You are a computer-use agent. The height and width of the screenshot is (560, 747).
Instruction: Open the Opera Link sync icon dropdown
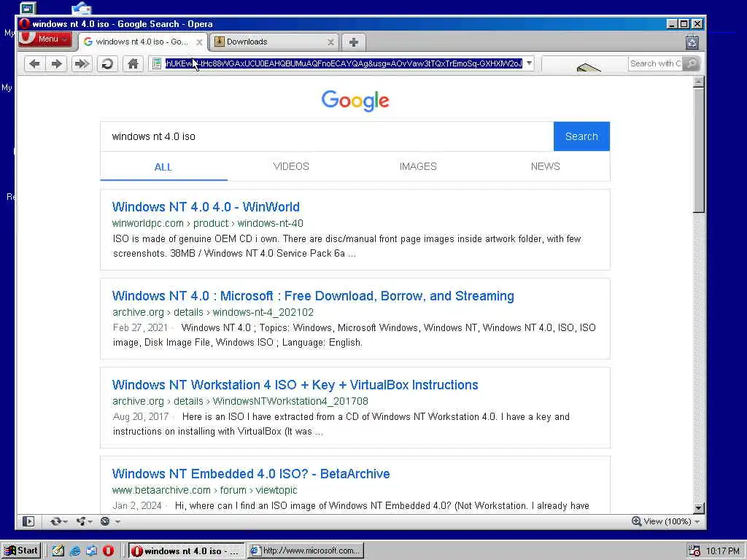[58, 522]
